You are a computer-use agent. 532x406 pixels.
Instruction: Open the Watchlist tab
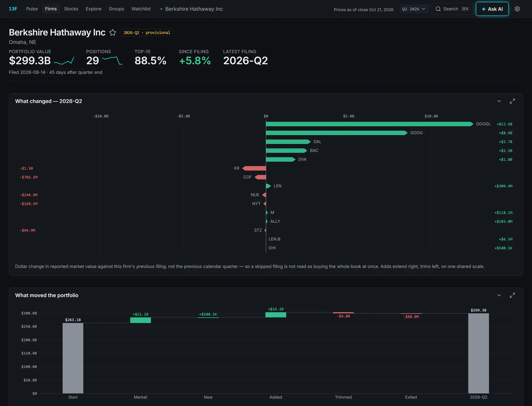[141, 9]
